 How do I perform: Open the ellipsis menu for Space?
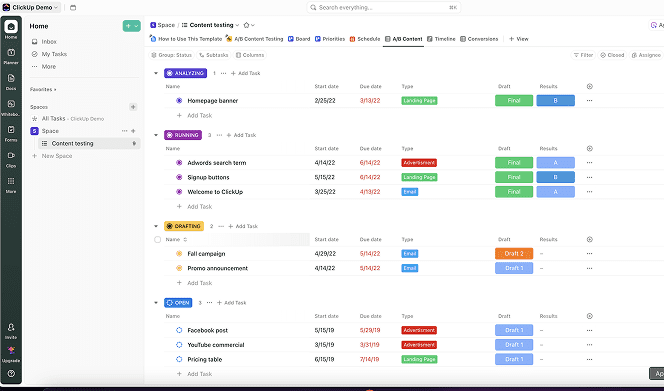coord(124,131)
